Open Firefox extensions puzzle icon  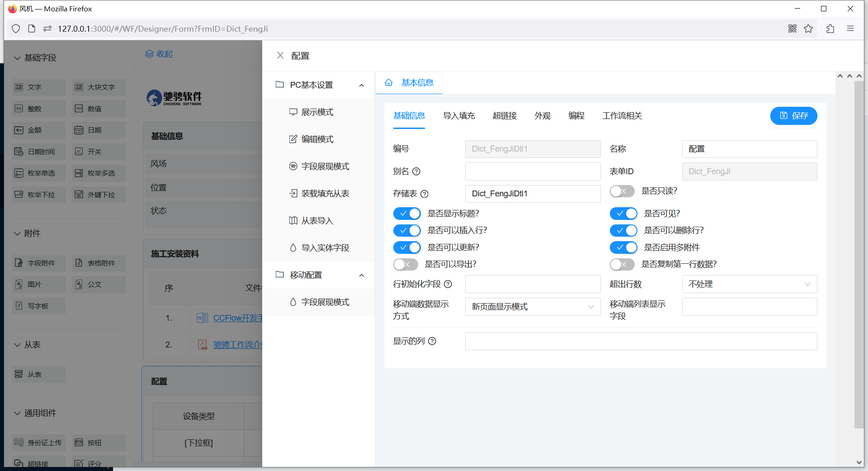pos(830,29)
